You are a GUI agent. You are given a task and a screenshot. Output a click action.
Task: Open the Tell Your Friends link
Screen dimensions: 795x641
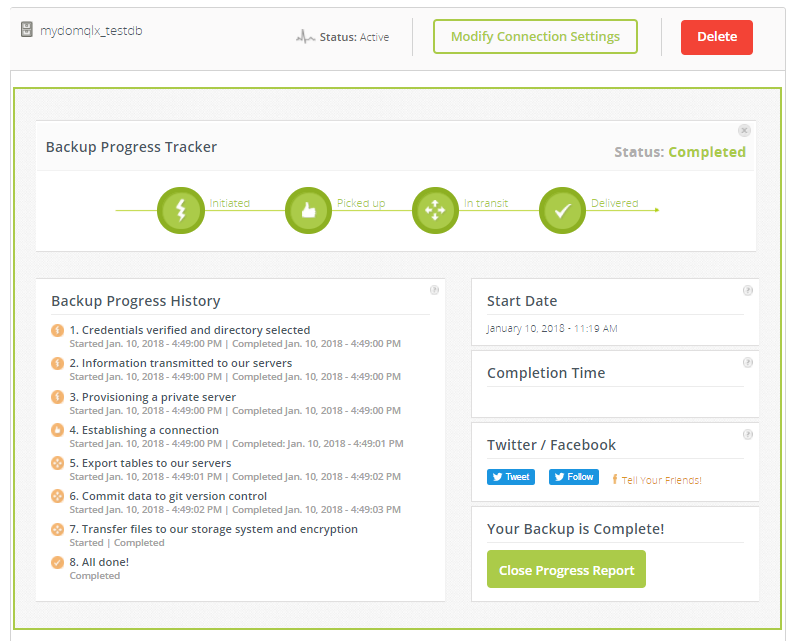(x=661, y=480)
